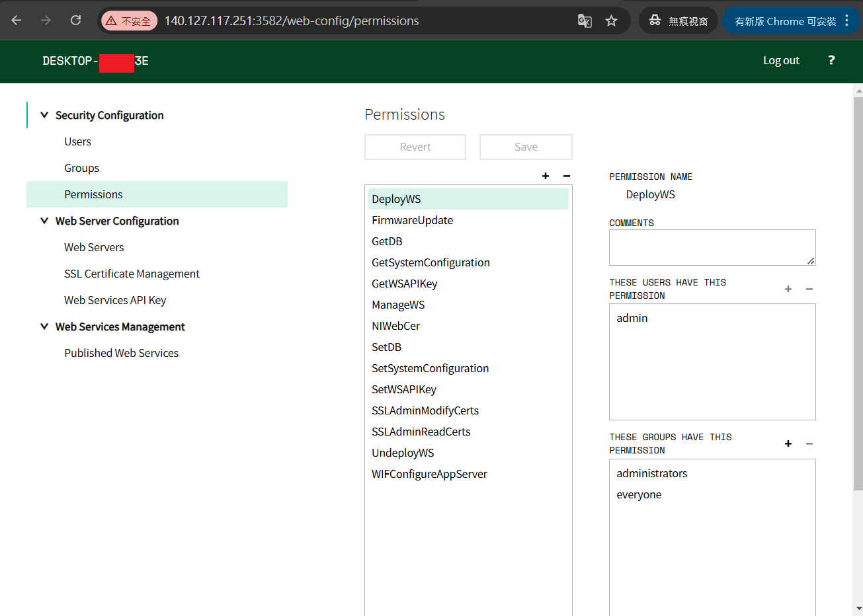Click the Save button
This screenshot has width=863, height=616.
(x=526, y=147)
